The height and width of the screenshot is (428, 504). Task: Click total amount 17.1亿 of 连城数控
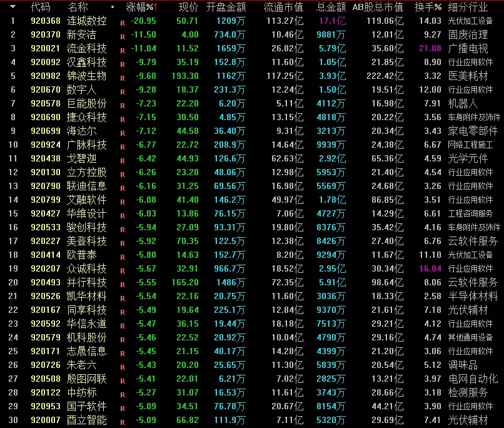point(333,21)
